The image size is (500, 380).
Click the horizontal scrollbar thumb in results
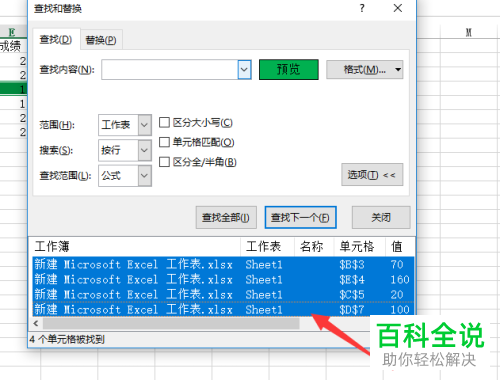click(x=171, y=323)
